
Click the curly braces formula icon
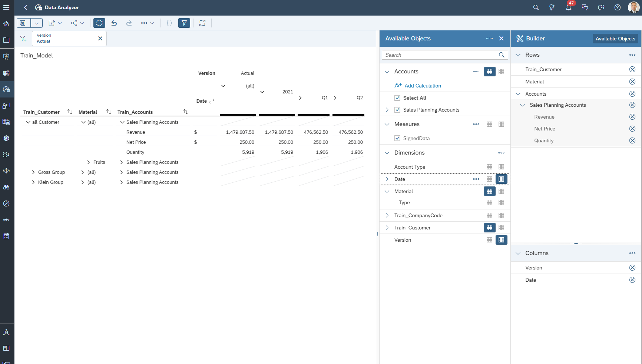pos(169,23)
